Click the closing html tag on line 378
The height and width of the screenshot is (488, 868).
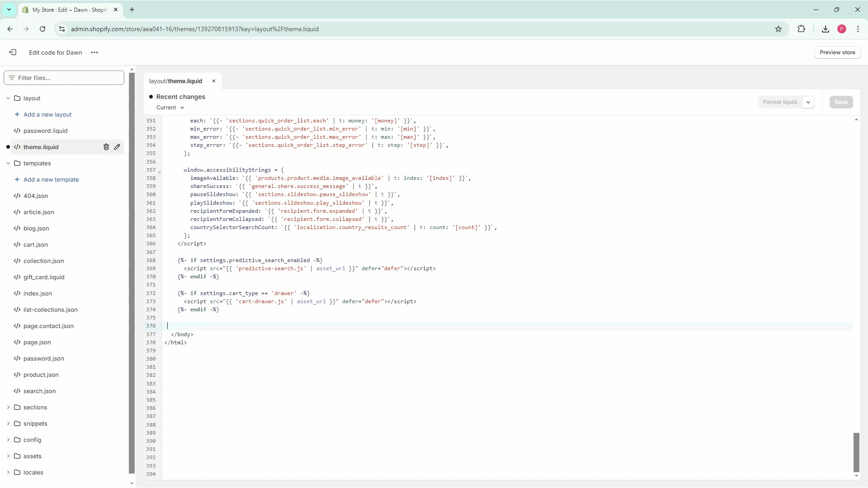click(175, 343)
